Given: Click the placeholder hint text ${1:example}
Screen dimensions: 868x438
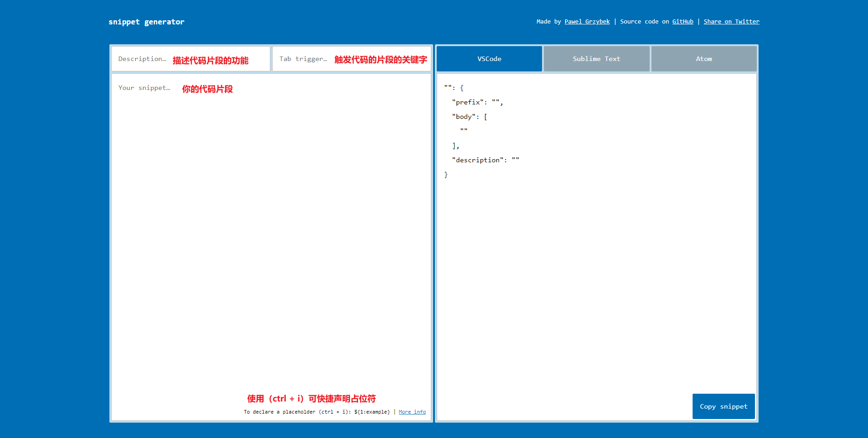Looking at the screenshot, I should [x=372, y=412].
